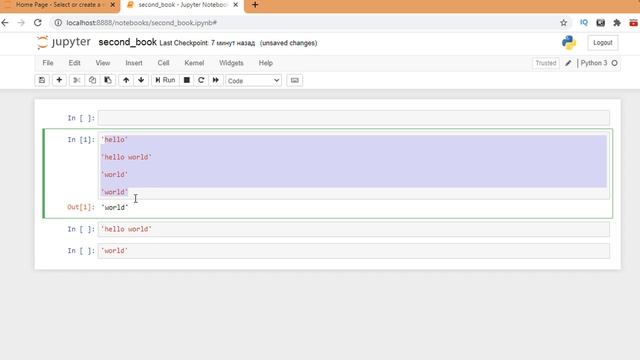
Task: Click the Out[1] prompt label
Action: tap(81, 207)
